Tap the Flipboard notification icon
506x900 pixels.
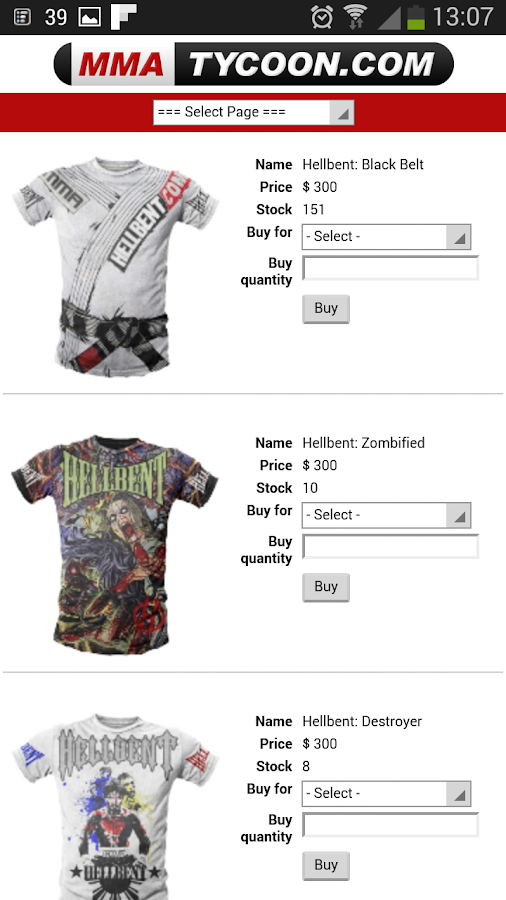[x=123, y=17]
